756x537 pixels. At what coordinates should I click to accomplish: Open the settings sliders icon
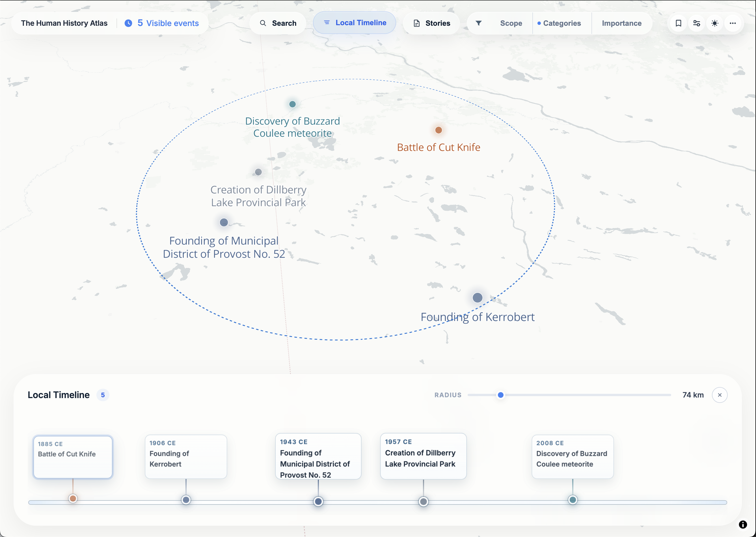[697, 23]
